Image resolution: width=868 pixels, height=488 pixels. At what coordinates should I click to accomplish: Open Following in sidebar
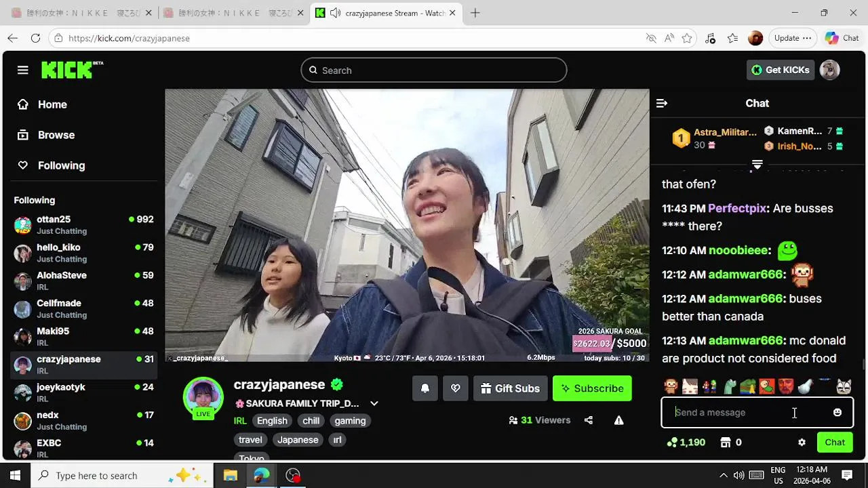51,165
